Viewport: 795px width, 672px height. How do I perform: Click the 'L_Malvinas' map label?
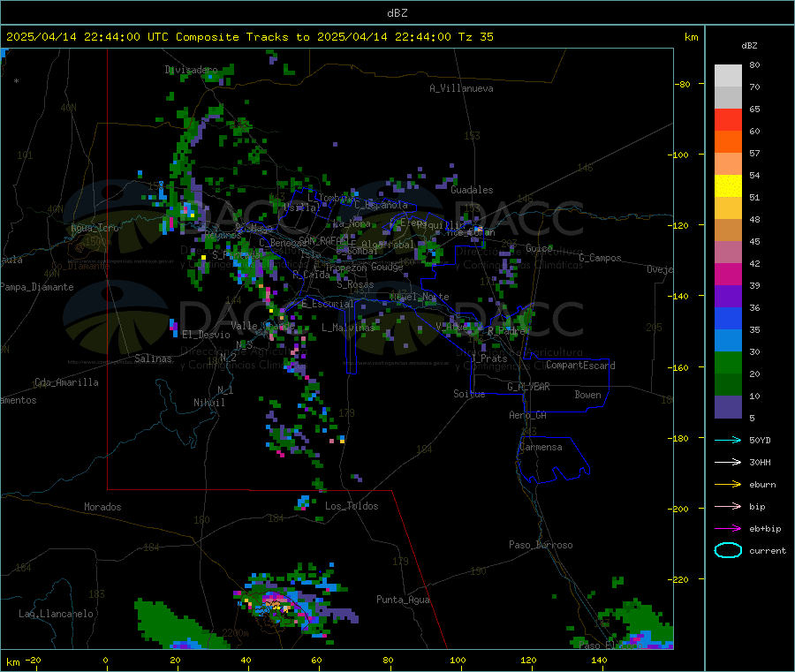point(348,328)
